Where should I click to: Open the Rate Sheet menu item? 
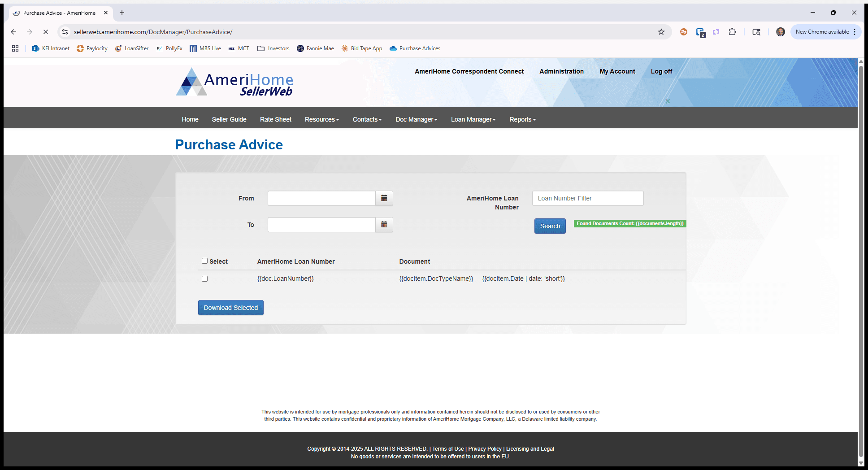click(x=276, y=119)
